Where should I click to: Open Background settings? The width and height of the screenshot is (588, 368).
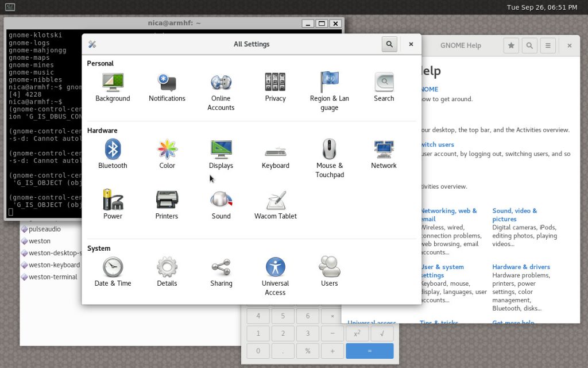coord(113,87)
